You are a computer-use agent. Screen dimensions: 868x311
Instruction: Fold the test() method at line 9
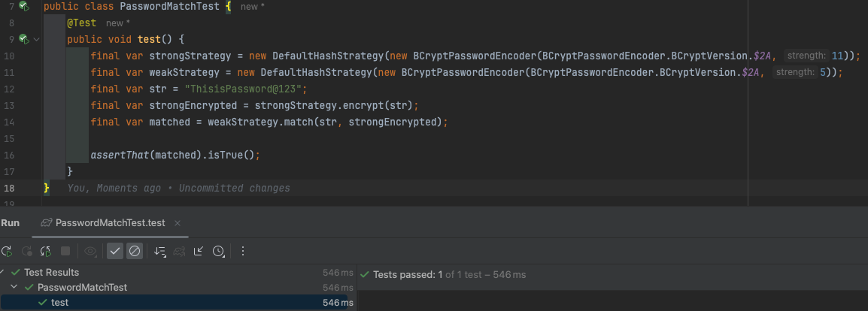(37, 39)
